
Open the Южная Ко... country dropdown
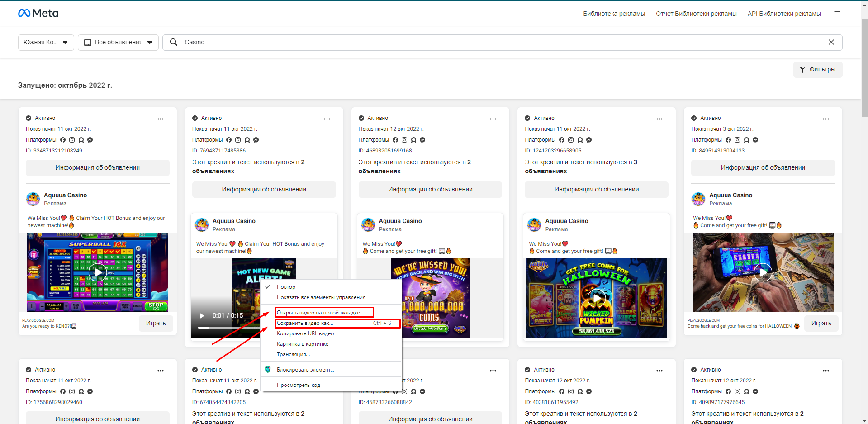(x=46, y=42)
